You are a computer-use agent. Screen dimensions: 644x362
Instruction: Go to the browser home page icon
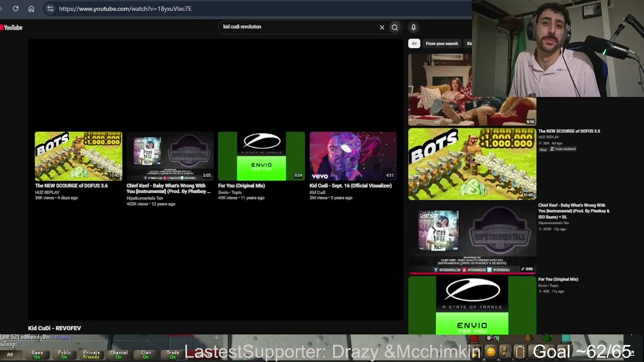31,9
